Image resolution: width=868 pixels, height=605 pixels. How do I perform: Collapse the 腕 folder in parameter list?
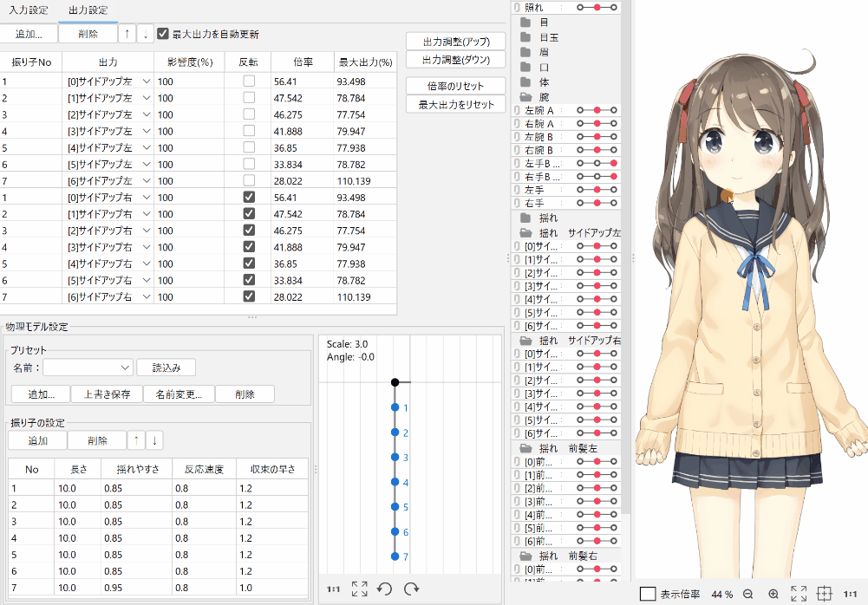[525, 97]
